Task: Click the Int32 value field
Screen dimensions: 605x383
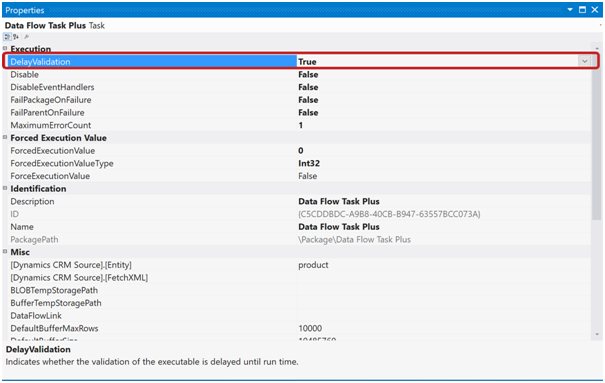Action: pyautogui.click(x=444, y=164)
